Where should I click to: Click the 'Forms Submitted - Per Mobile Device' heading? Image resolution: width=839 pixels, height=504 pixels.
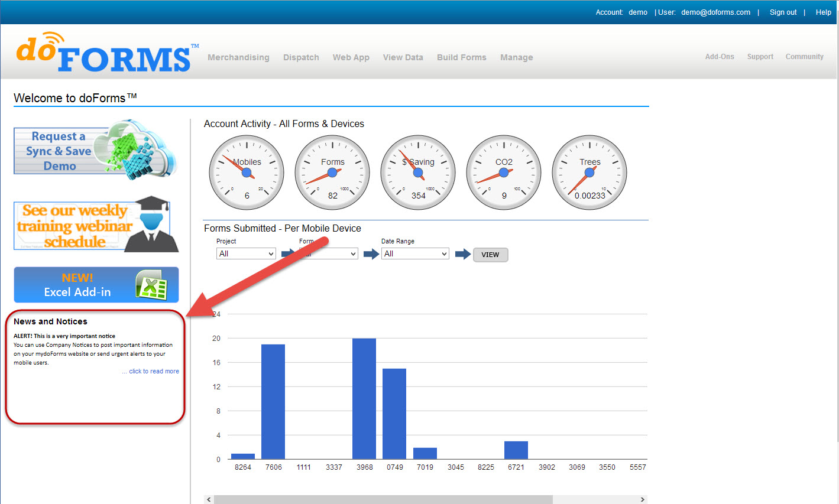(x=283, y=228)
